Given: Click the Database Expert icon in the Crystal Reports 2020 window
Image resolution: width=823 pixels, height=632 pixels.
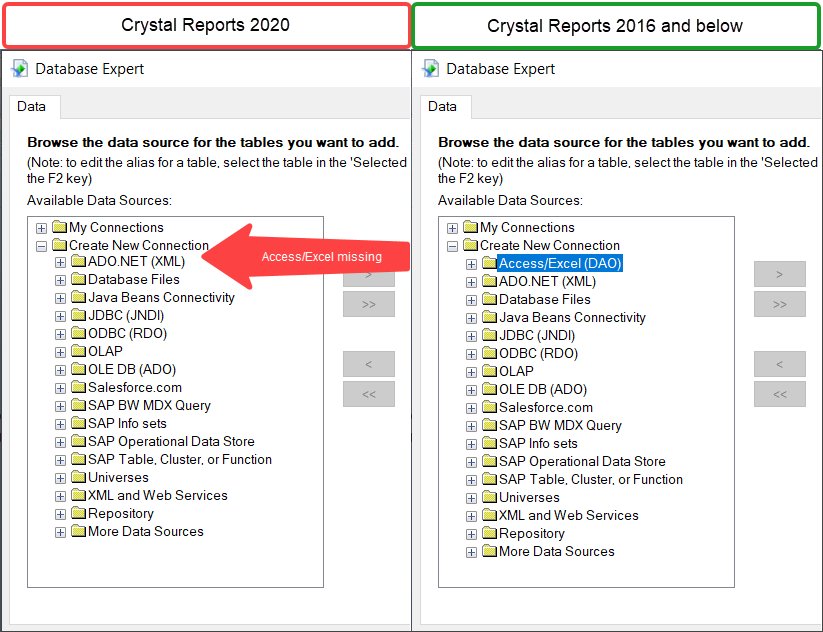Looking at the screenshot, I should coord(20,69).
